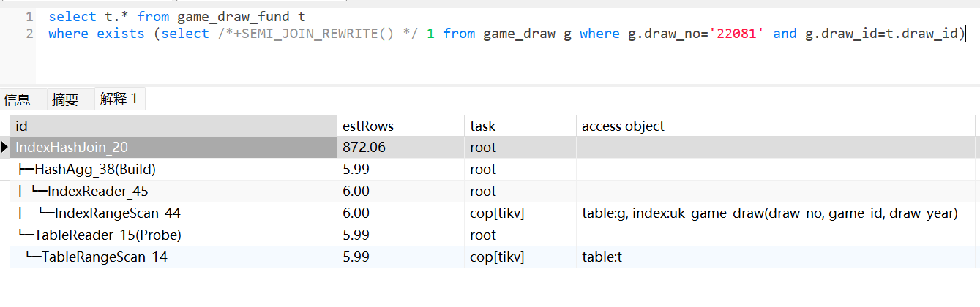
Task: Click the task column header
Action: (x=520, y=126)
